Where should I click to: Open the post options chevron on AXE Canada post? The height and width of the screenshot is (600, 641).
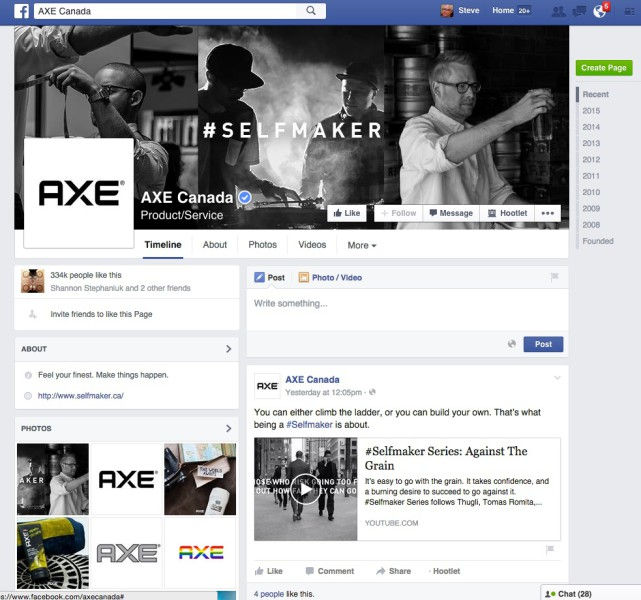tap(557, 378)
